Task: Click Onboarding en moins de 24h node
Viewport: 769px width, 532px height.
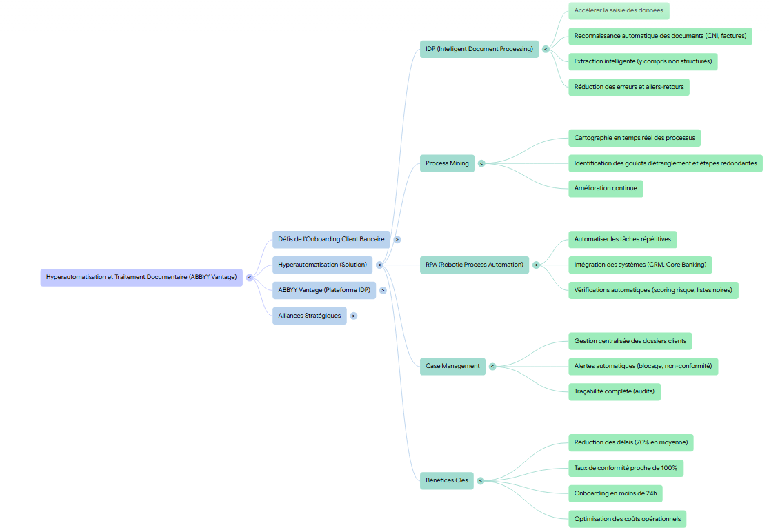Action: (x=615, y=493)
